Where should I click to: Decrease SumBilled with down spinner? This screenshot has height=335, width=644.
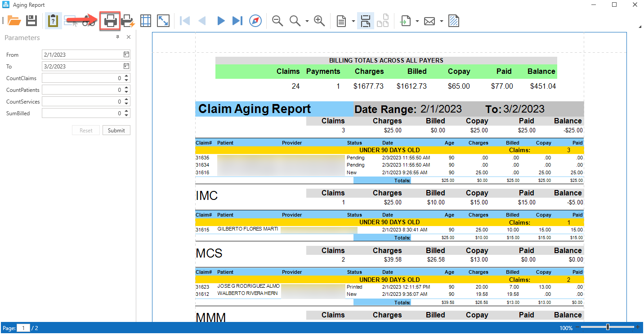click(x=127, y=115)
